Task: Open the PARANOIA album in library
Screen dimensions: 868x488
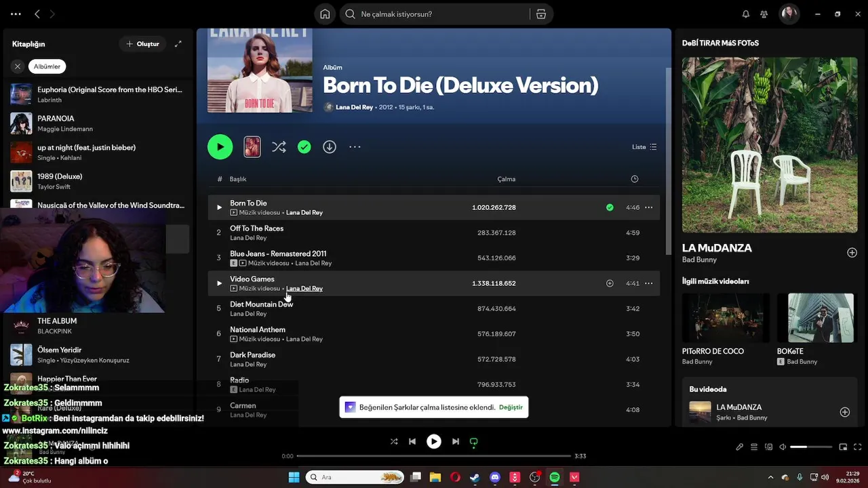Action: pyautogui.click(x=98, y=123)
